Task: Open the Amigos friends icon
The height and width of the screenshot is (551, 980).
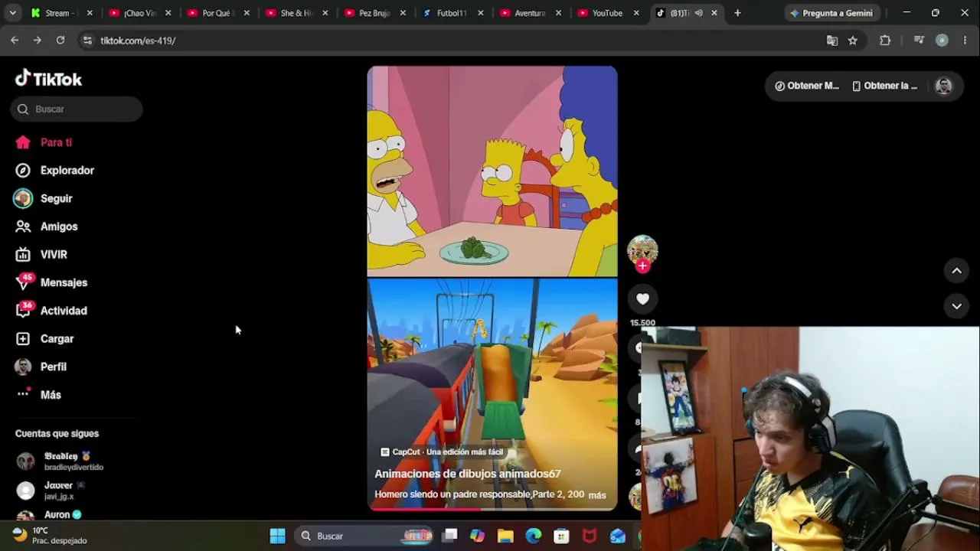Action: (23, 227)
